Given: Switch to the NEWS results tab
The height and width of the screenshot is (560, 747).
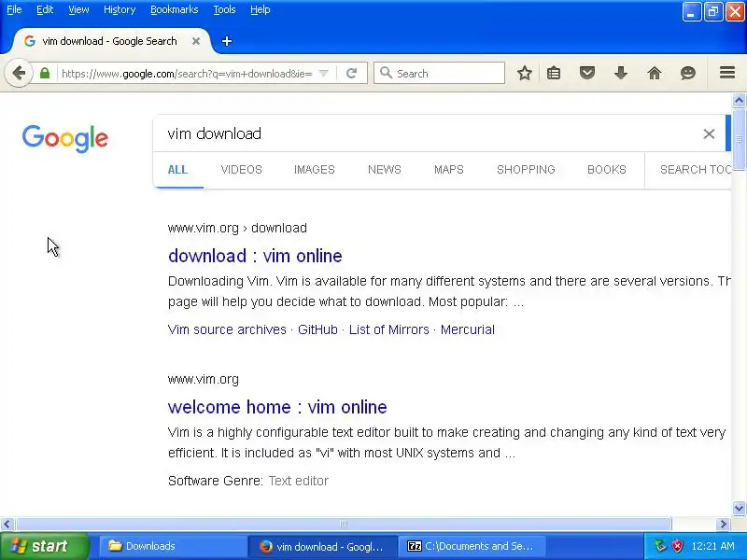Looking at the screenshot, I should click(x=385, y=170).
